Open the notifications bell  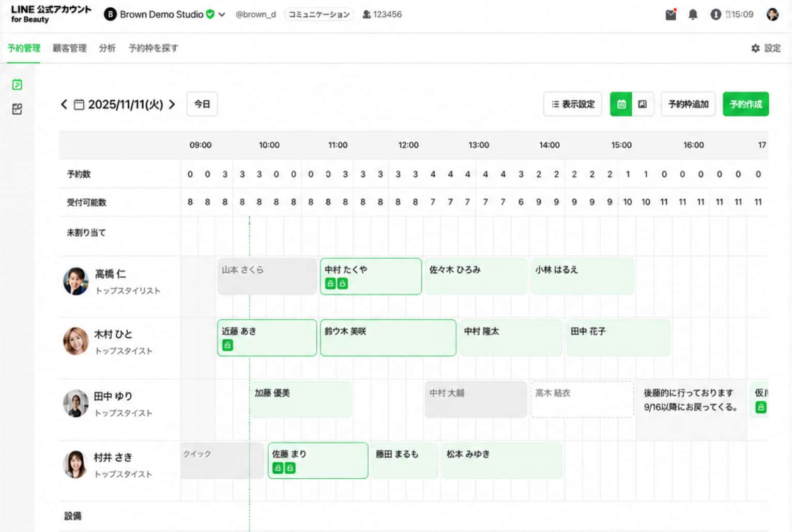click(x=693, y=14)
